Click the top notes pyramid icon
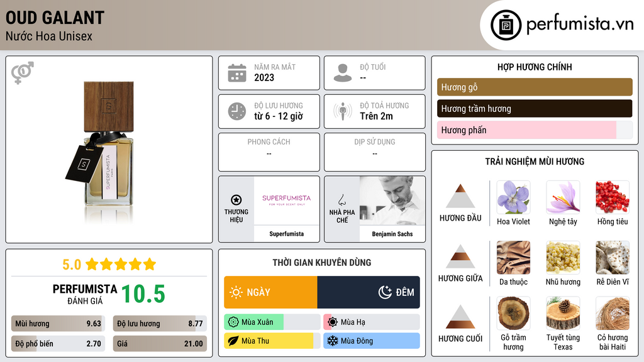The image size is (644, 362). (460, 196)
